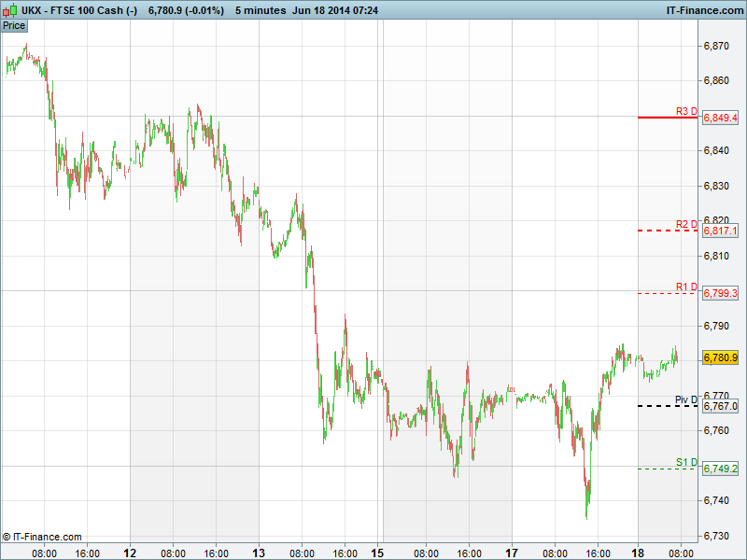The image size is (747, 560).
Task: Click the R3 D resistance label
Action: [686, 111]
